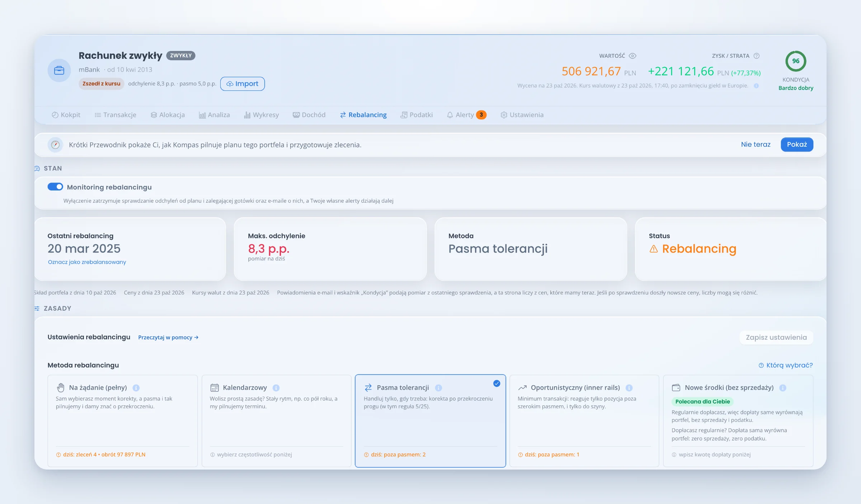This screenshot has width=861, height=504.
Task: Click the compass guide icon
Action: tap(55, 145)
